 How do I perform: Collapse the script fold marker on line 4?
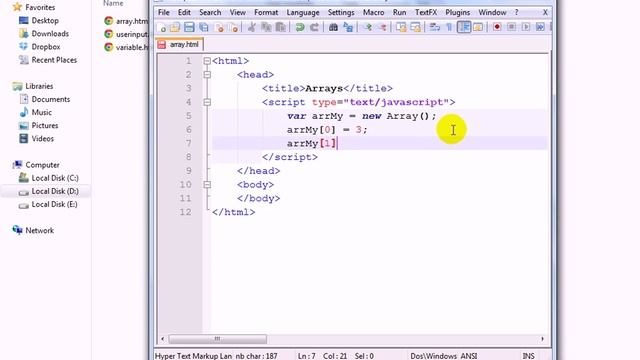[207, 102]
